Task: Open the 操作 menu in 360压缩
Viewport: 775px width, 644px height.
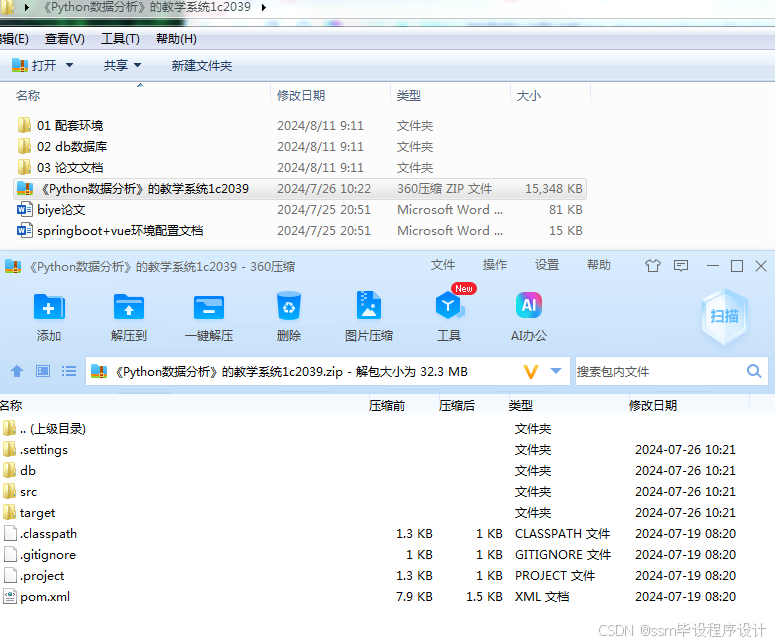Action: click(495, 265)
